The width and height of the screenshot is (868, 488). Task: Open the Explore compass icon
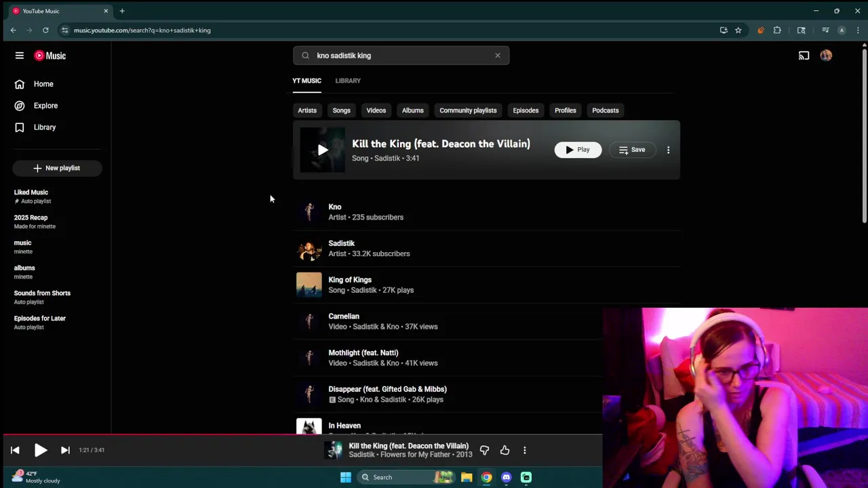[x=20, y=106]
